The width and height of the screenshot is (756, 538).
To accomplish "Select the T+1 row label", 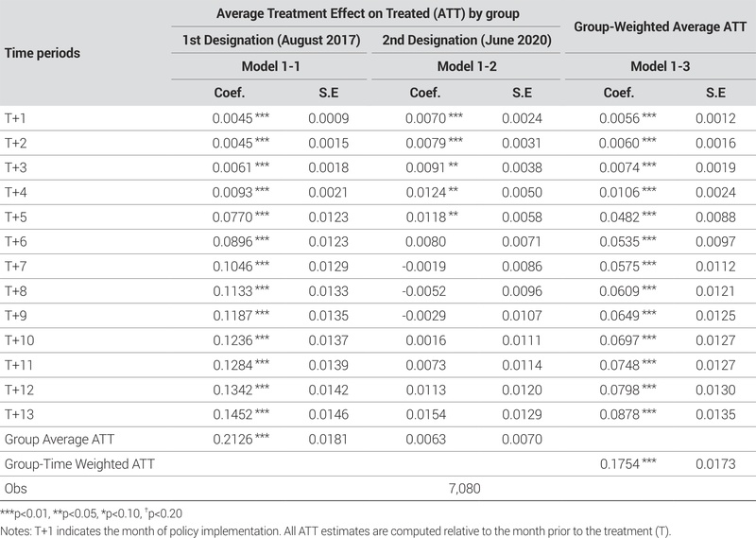I will tap(18, 118).
